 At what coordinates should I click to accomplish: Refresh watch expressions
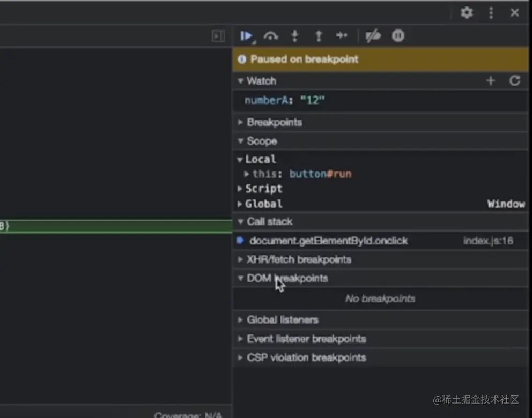(515, 81)
